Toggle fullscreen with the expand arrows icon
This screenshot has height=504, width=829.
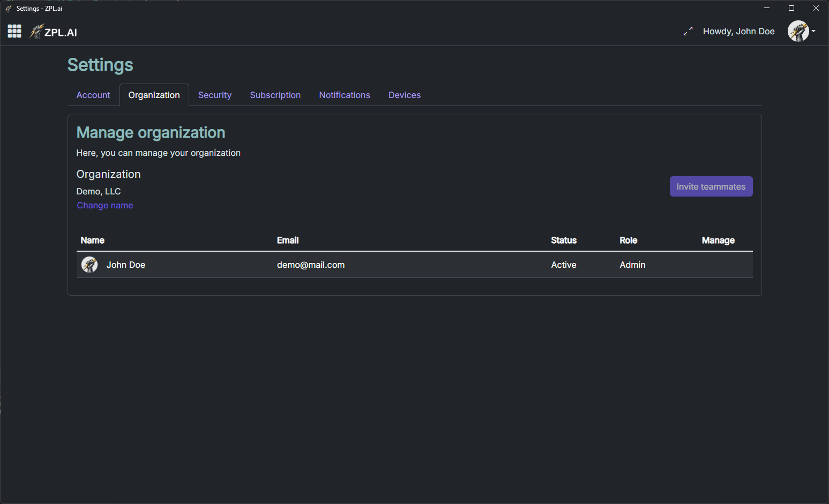pos(688,32)
